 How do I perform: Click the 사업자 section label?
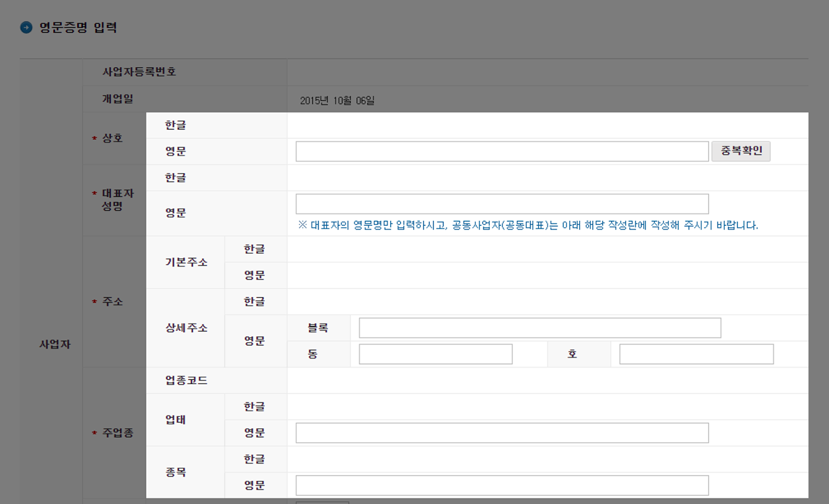point(55,344)
